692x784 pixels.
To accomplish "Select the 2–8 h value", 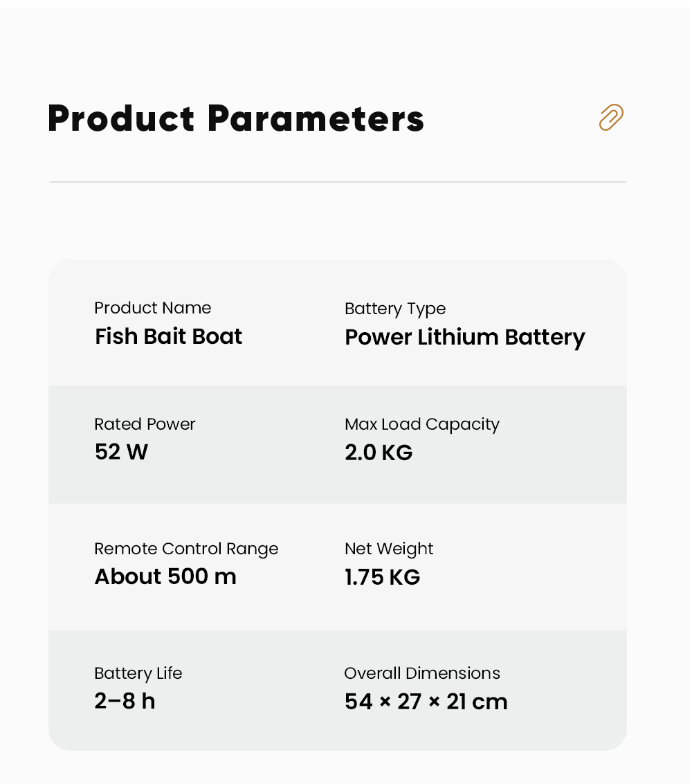I will click(x=125, y=701).
